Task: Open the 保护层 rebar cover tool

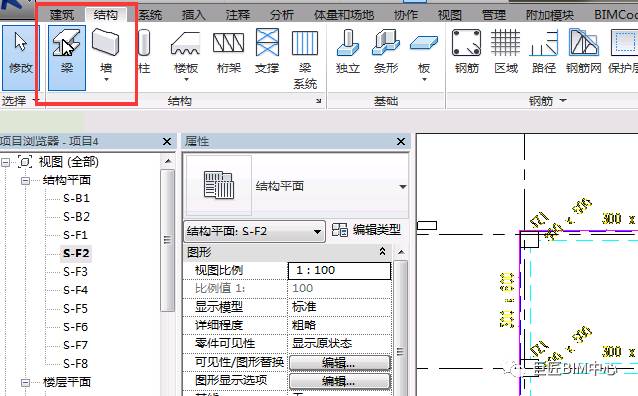Action: click(623, 52)
